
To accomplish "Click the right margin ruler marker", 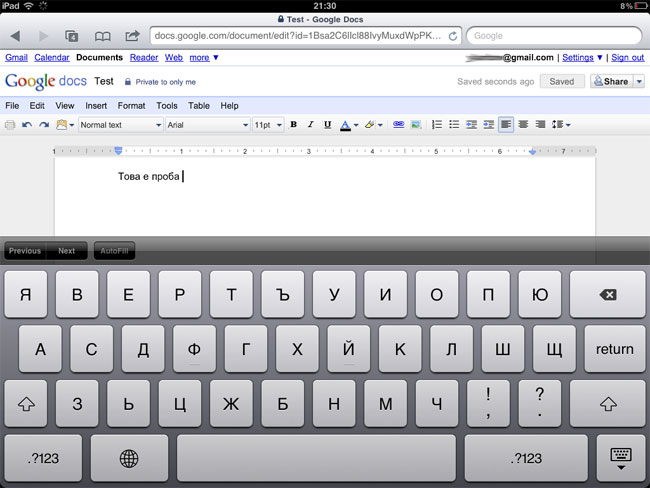I will click(x=533, y=152).
